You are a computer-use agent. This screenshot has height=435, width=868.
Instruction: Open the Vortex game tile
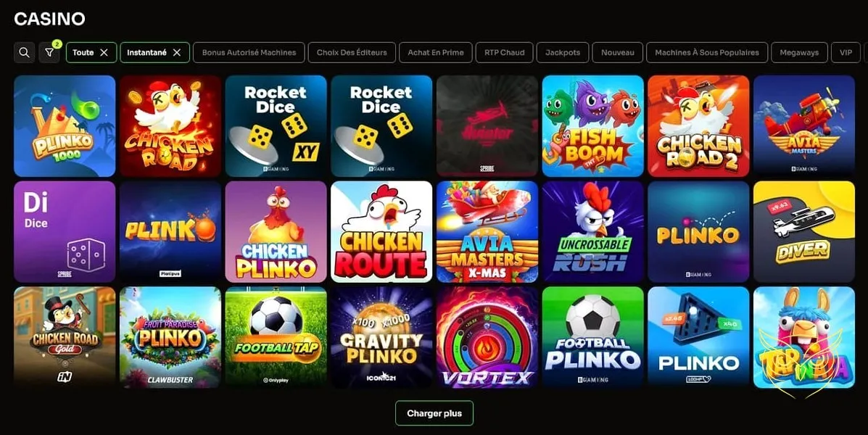coord(487,337)
